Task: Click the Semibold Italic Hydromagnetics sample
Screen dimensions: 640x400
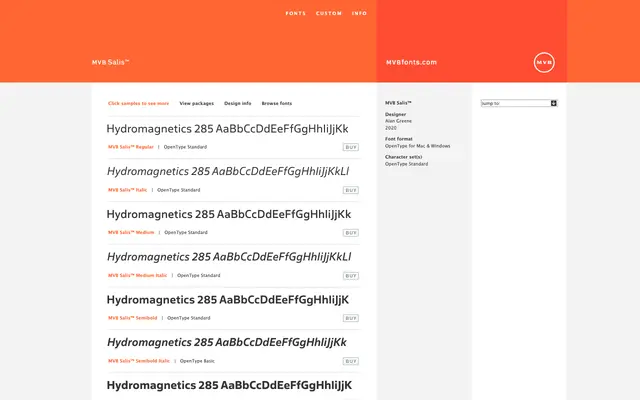Action: (x=227, y=342)
